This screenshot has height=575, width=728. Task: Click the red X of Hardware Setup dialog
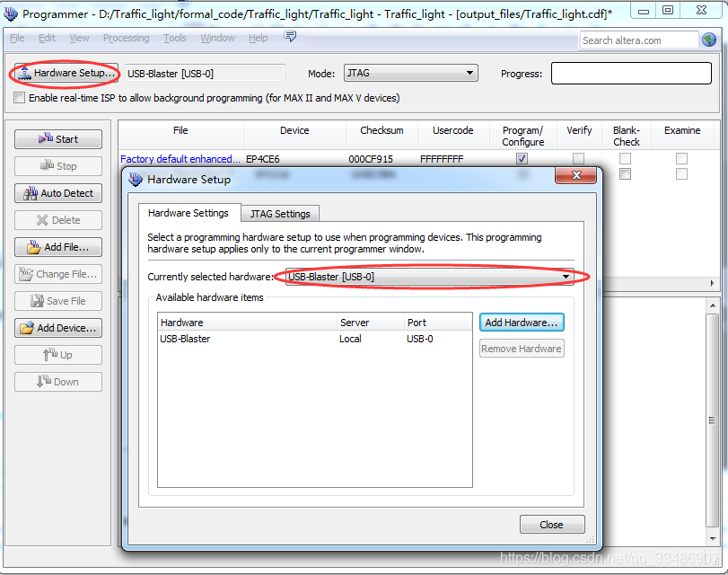[x=576, y=175]
